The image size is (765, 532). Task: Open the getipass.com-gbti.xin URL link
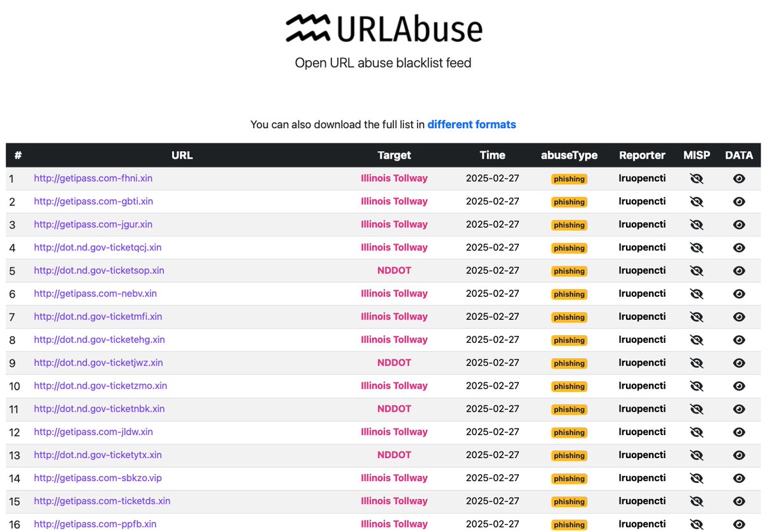pos(93,201)
